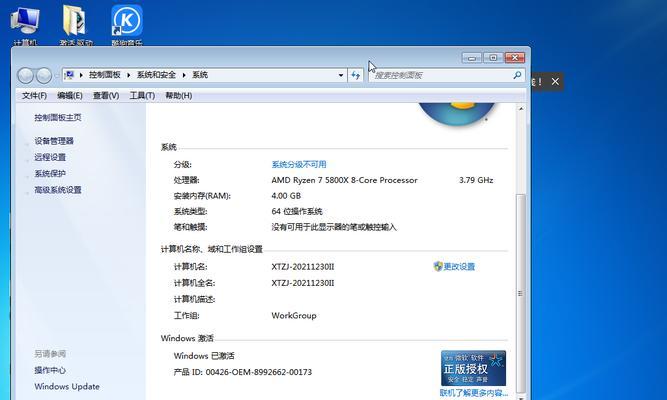Click 系统 in the breadcrumb path
Viewport: 667px width, 400px height.
(200, 75)
